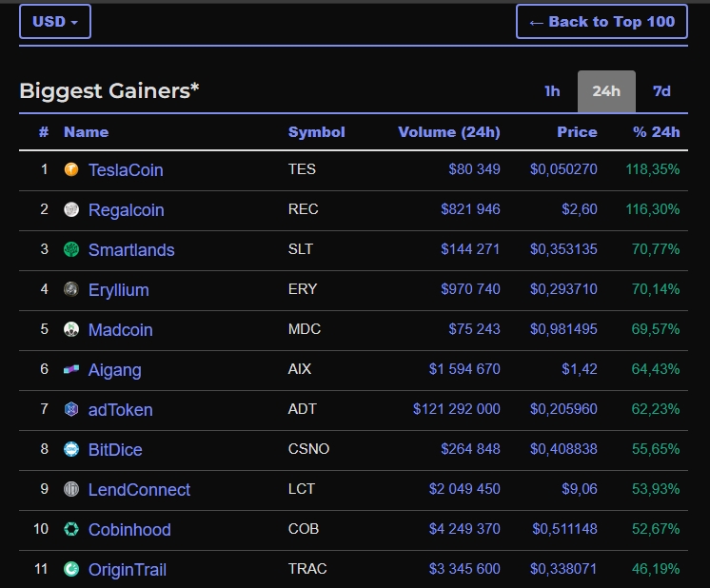The width and height of the screenshot is (710, 588).
Task: Click the TeslaCoin orange coin icon
Action: 71,169
